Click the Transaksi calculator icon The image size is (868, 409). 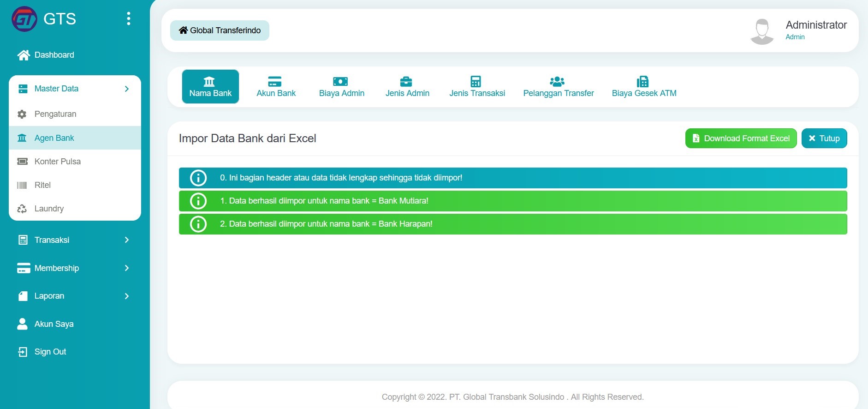pyautogui.click(x=23, y=240)
